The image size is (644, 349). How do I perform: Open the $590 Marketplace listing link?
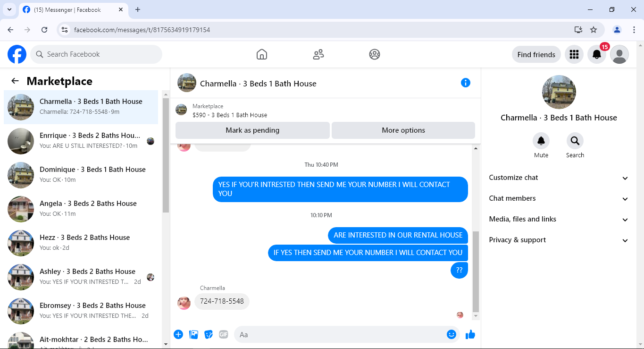click(230, 115)
